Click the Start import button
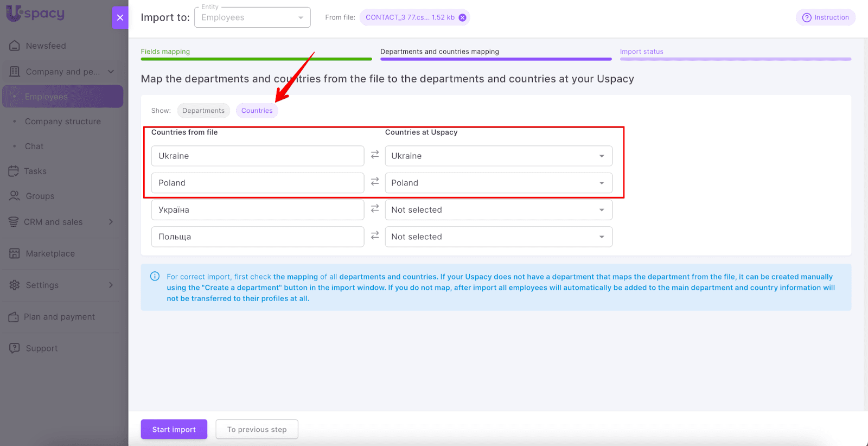Screen dimensions: 868x446 pyautogui.click(x=174, y=429)
